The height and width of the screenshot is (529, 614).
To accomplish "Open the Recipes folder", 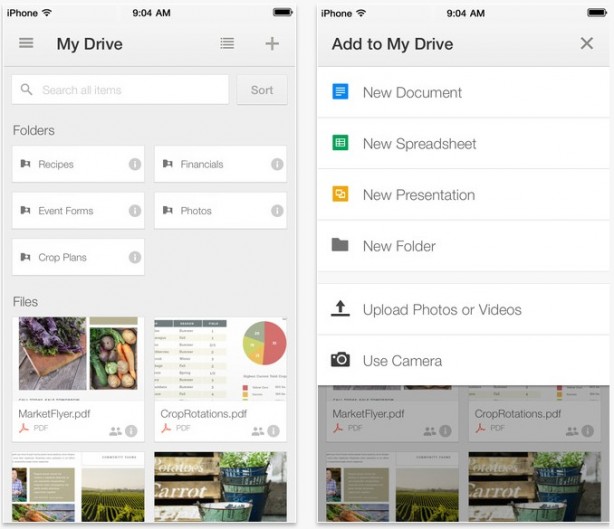I will [x=78, y=164].
